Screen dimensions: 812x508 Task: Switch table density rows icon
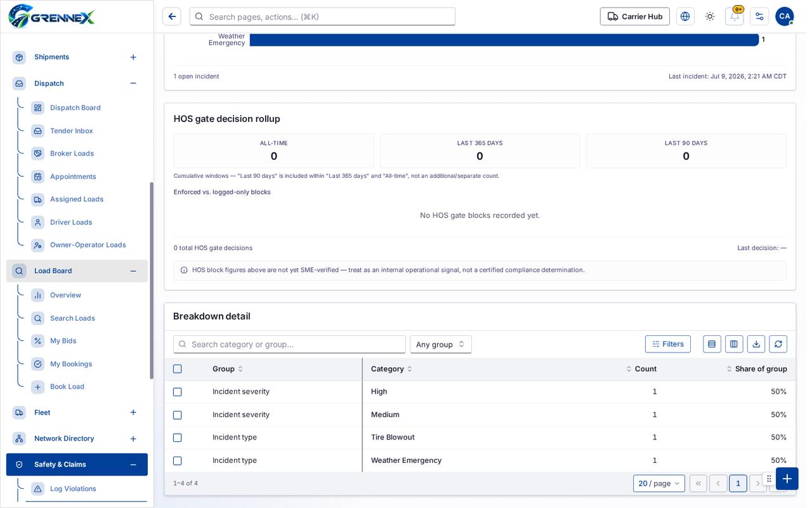coord(712,344)
